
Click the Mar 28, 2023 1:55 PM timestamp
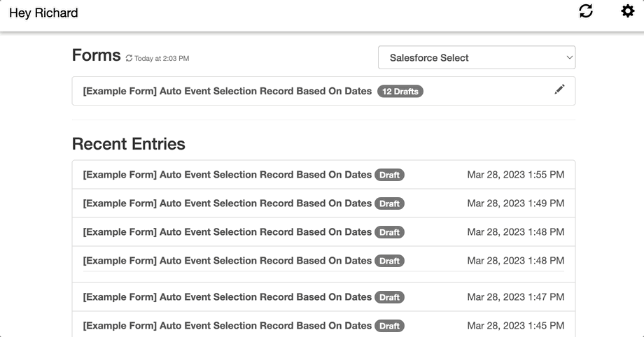point(515,175)
